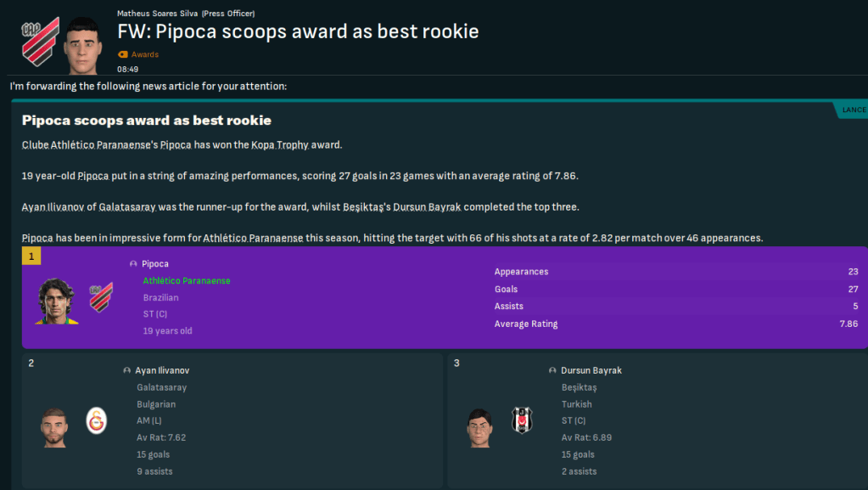Click the Galatasaray club badge icon
The height and width of the screenshot is (490, 868).
click(x=98, y=420)
